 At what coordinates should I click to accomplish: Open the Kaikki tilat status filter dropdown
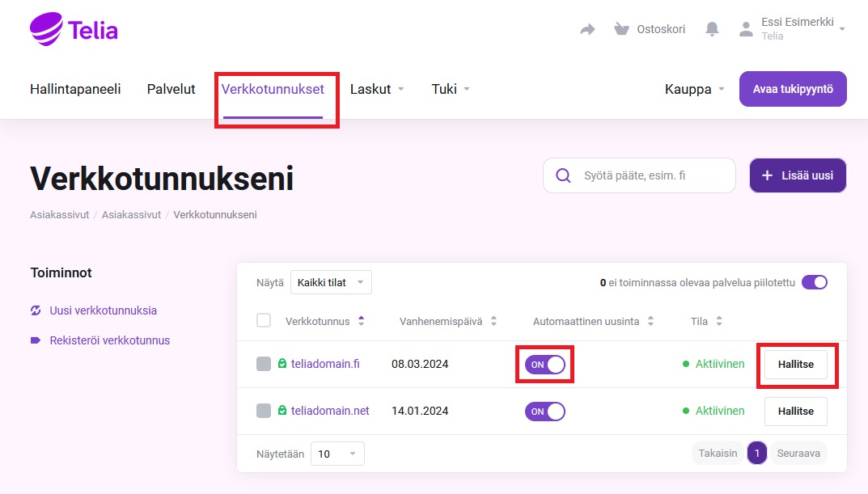331,282
